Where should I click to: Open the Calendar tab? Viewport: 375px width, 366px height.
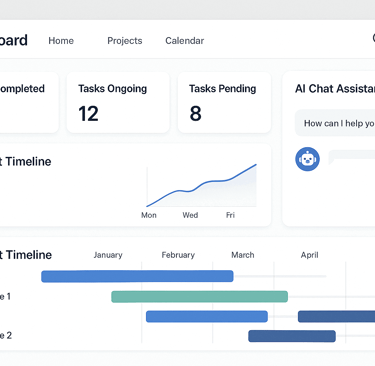tap(184, 41)
